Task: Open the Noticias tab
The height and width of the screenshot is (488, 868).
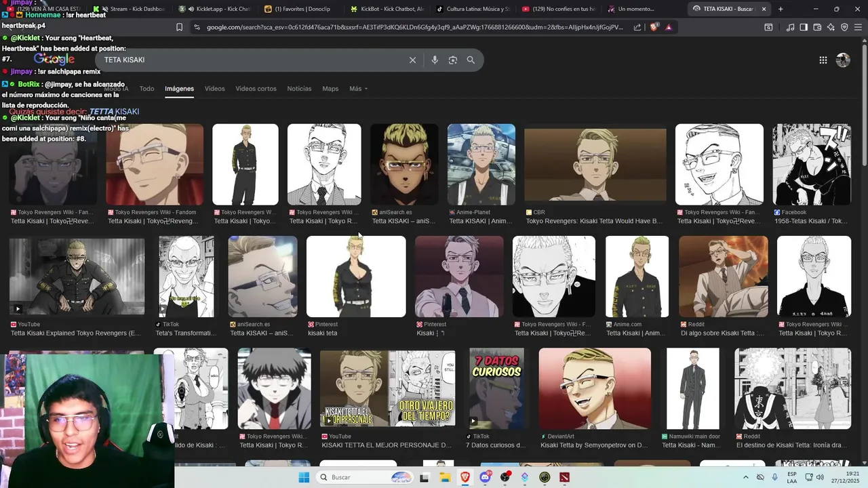Action: pos(299,89)
